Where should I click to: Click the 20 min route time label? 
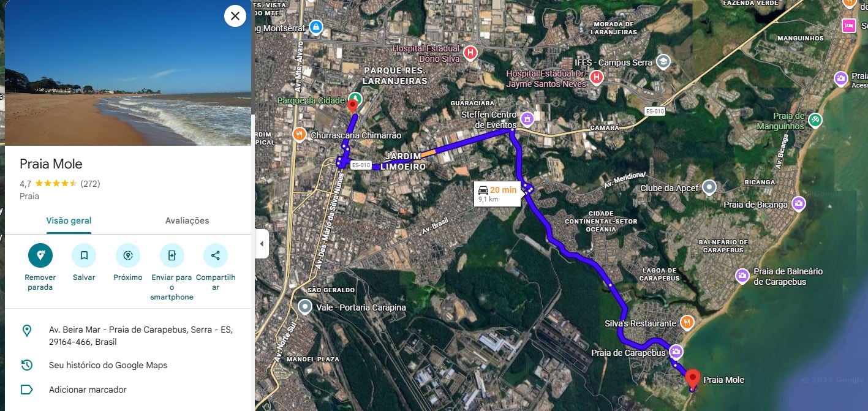tap(504, 190)
